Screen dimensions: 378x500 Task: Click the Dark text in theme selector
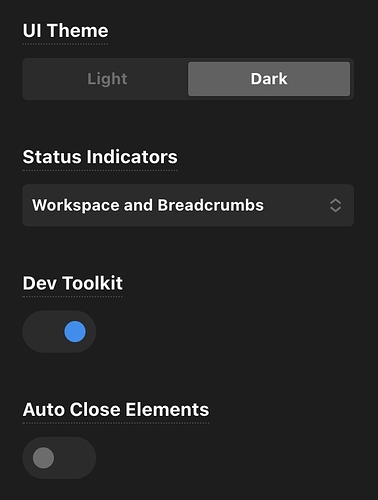[x=269, y=79]
